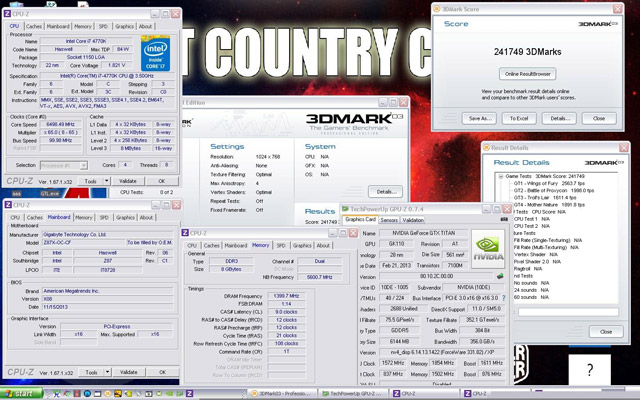
Task: Click the NVIDIA logo in GPU-Z
Action: 488,249
